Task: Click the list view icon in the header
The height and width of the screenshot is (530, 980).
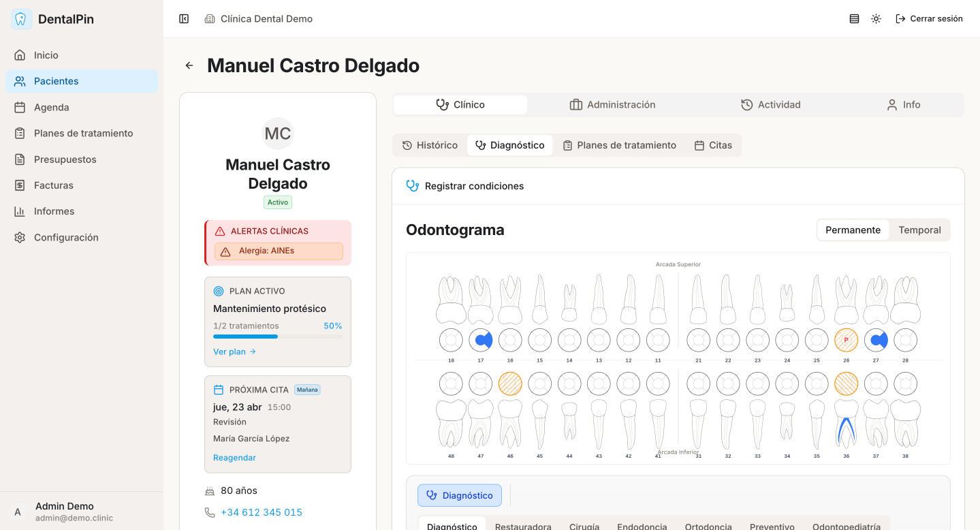Action: coord(854,19)
